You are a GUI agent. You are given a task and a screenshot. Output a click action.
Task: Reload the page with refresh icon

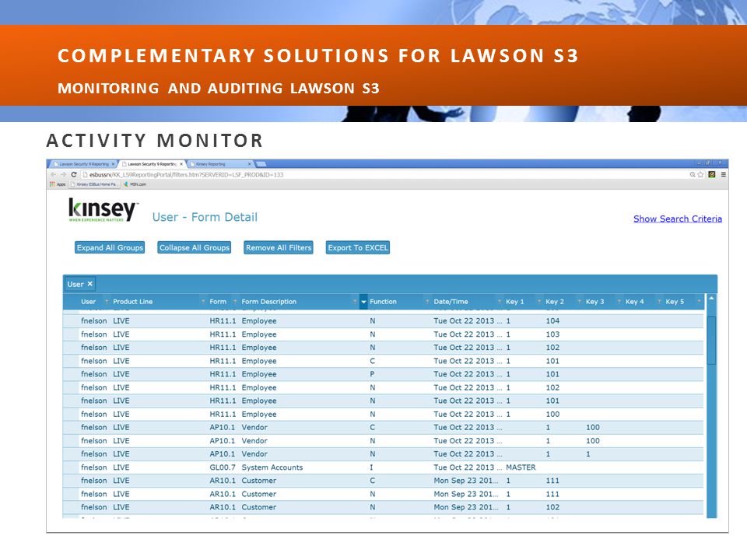pyautogui.click(x=74, y=175)
